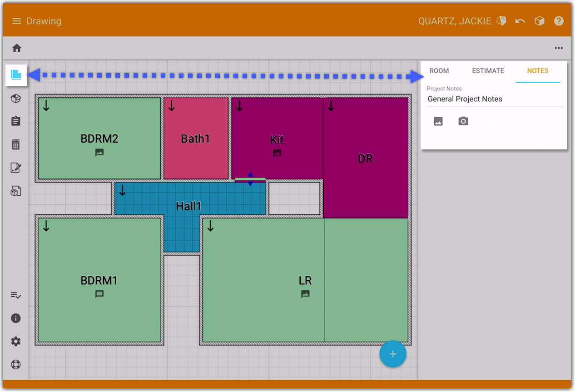575x392 pixels.
Task: Click the carpet samples icon beside QUARTZ, JACKIE
Action: (501, 21)
